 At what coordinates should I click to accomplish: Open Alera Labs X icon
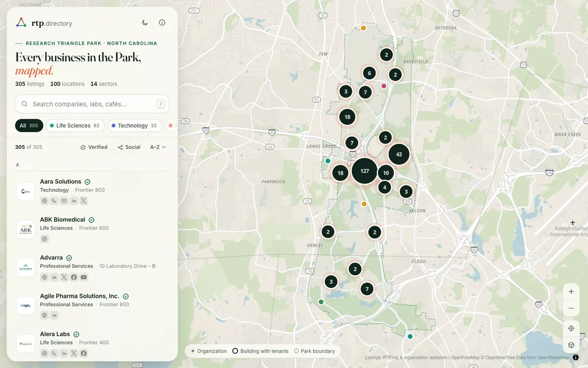coord(74,353)
